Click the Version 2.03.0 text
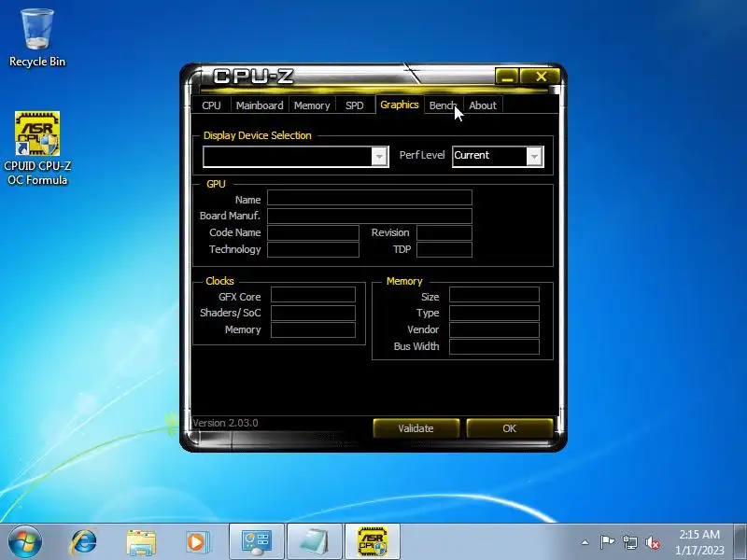 tap(225, 423)
